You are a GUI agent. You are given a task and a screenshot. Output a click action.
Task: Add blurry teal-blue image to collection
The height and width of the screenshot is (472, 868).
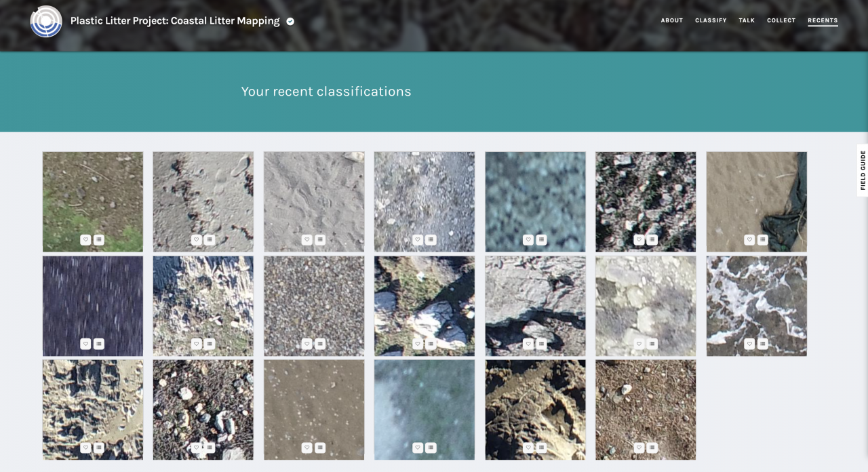coord(542,239)
